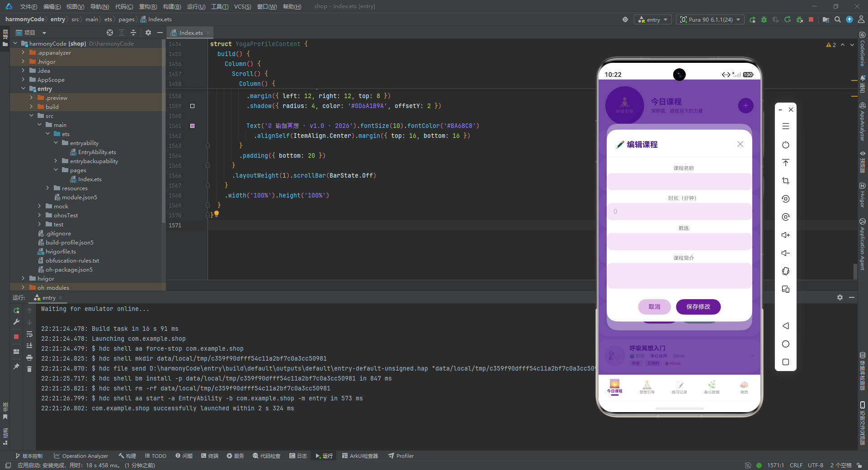Image resolution: width=868 pixels, height=470 pixels.
Task: Open ArkUI检查器 tool window
Action: coord(360,456)
